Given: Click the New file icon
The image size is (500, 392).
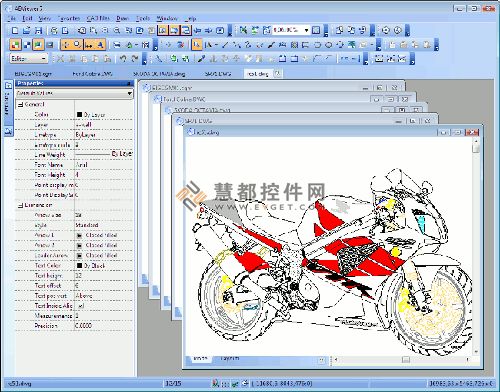Looking at the screenshot, I should 15,31.
